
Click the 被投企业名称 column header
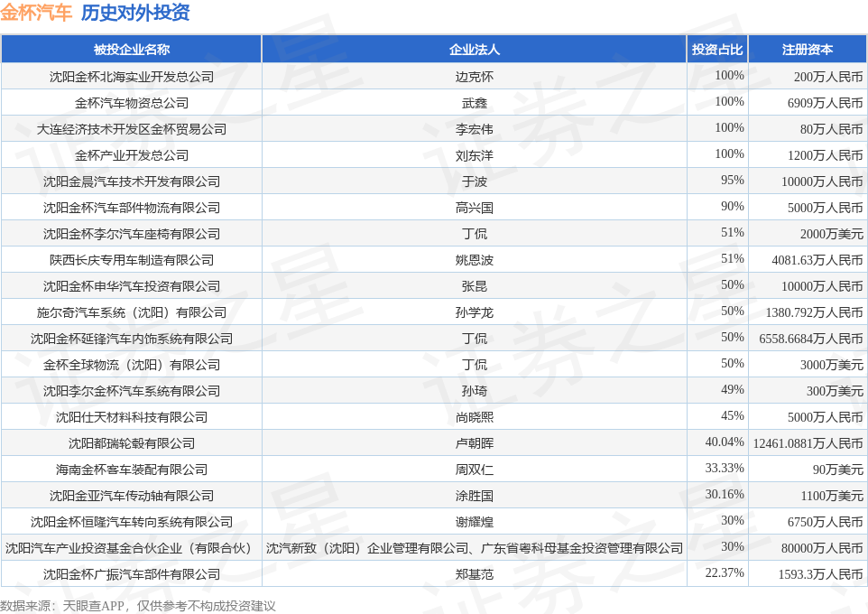(x=131, y=50)
